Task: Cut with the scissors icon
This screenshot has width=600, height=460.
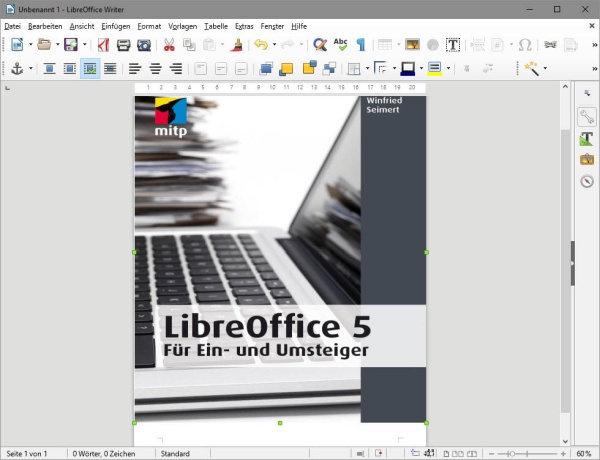Action: [x=169, y=45]
